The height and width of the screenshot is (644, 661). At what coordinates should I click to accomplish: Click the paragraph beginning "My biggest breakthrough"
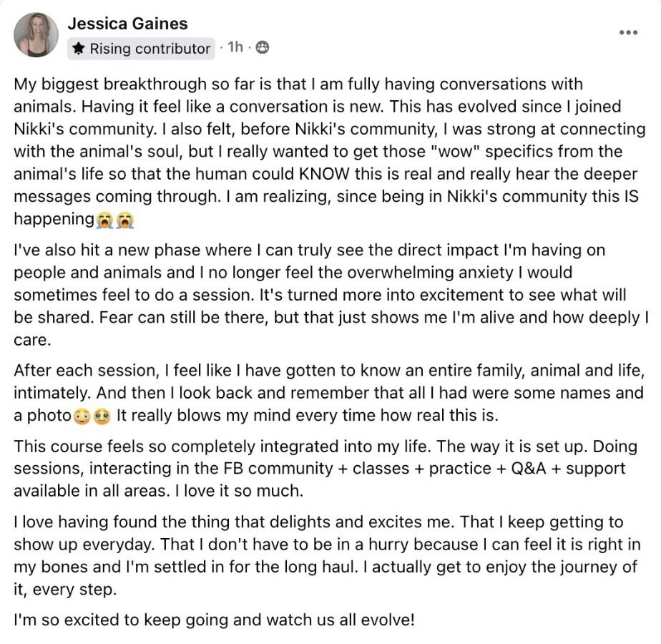(x=330, y=152)
